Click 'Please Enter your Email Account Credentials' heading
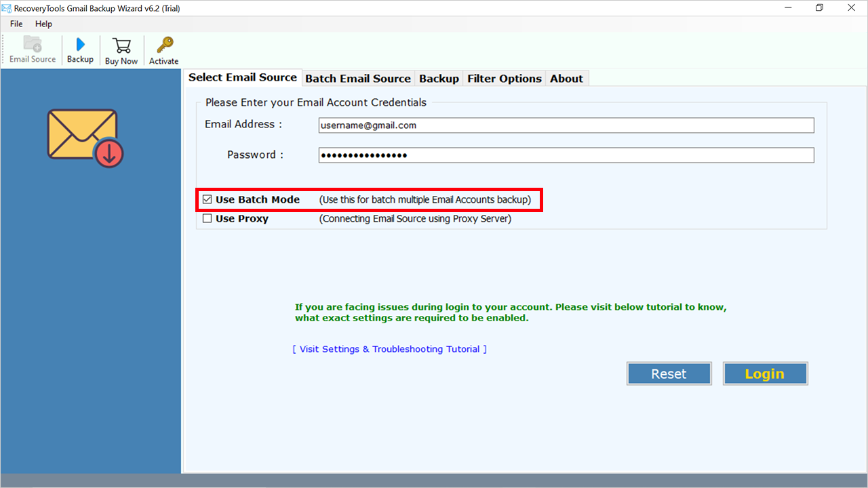The width and height of the screenshot is (868, 488). [x=316, y=102]
